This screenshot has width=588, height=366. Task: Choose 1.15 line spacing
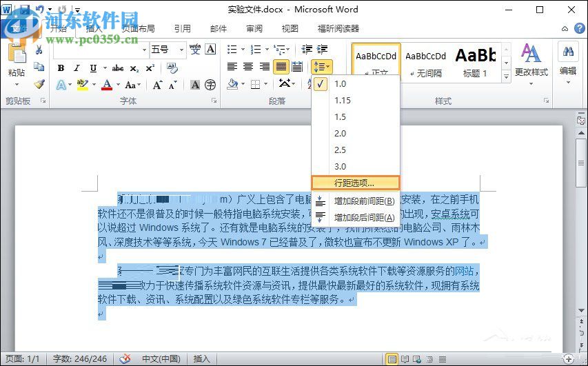pyautogui.click(x=356, y=100)
